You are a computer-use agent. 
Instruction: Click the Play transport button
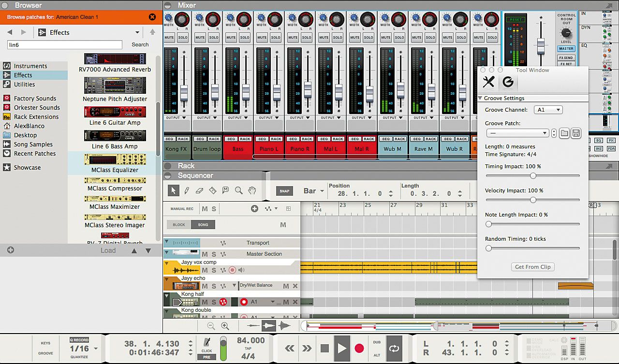(342, 348)
